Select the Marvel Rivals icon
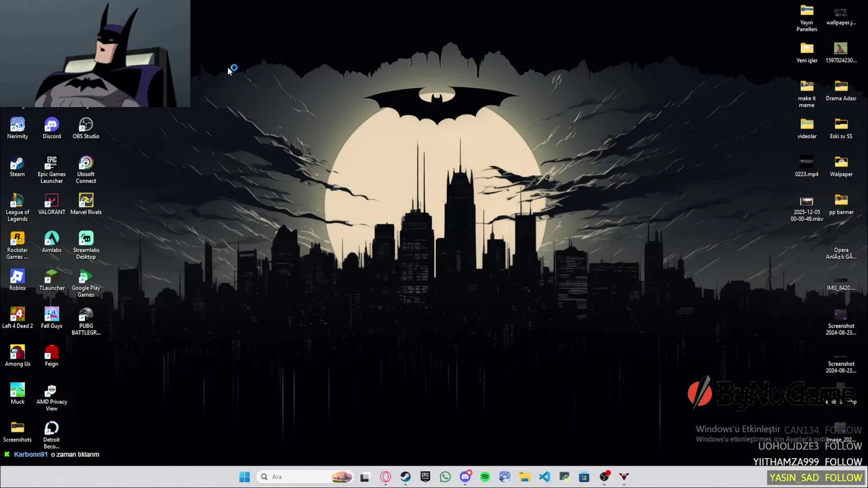This screenshot has width=868, height=488. coord(86,204)
